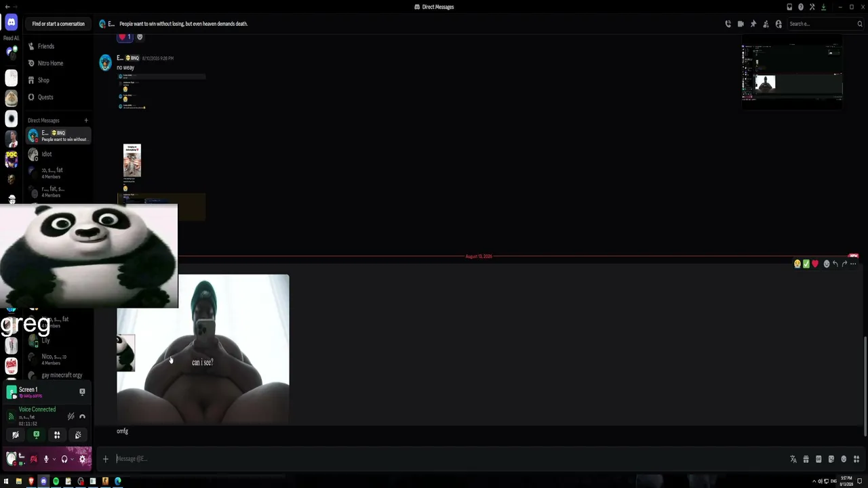This screenshot has height=488, width=868.
Task: Forward the hovered message
Action: 844,264
